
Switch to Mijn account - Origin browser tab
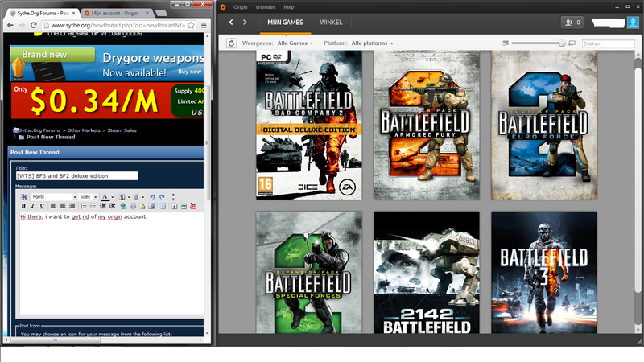click(x=116, y=13)
